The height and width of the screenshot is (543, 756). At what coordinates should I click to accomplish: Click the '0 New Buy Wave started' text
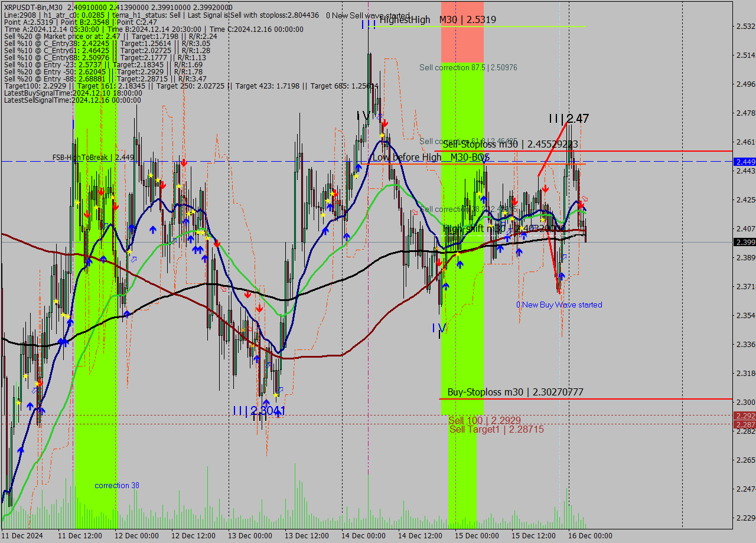(559, 305)
